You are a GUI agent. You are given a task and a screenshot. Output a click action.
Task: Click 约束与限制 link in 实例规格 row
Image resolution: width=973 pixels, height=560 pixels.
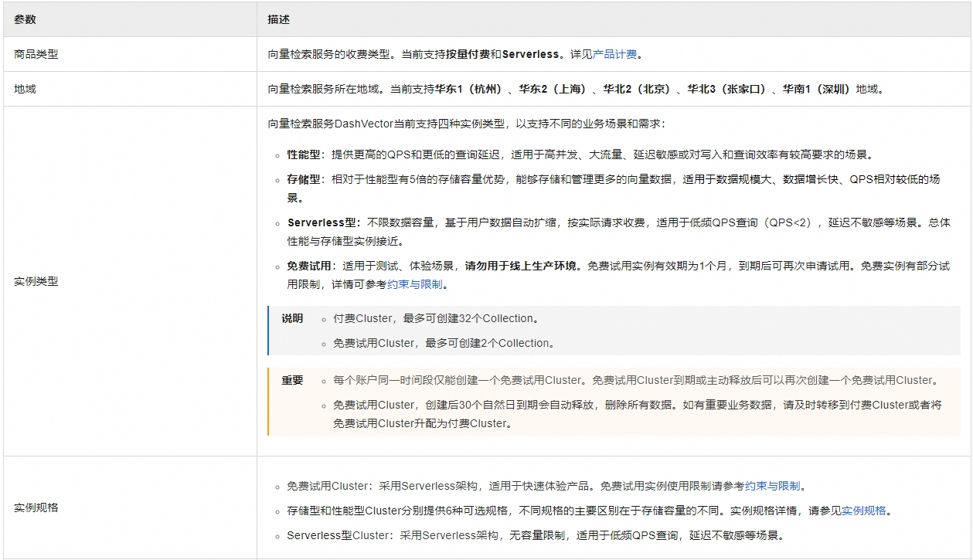click(772, 486)
